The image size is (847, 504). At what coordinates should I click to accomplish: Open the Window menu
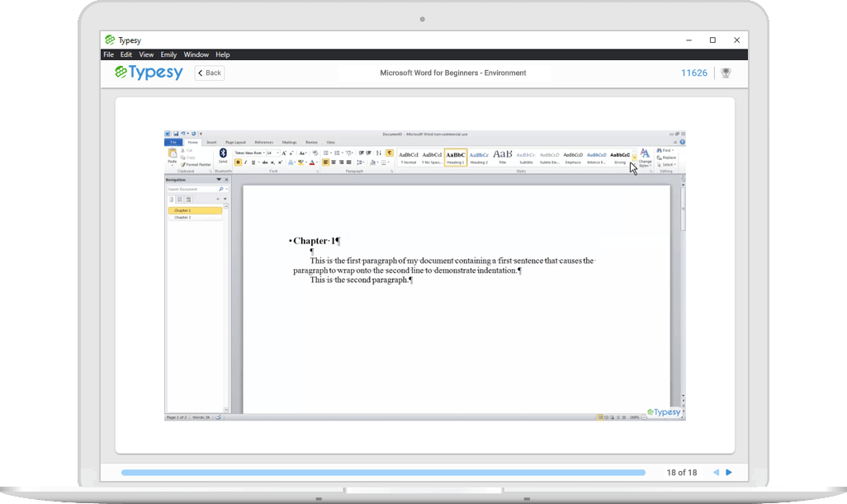(196, 54)
